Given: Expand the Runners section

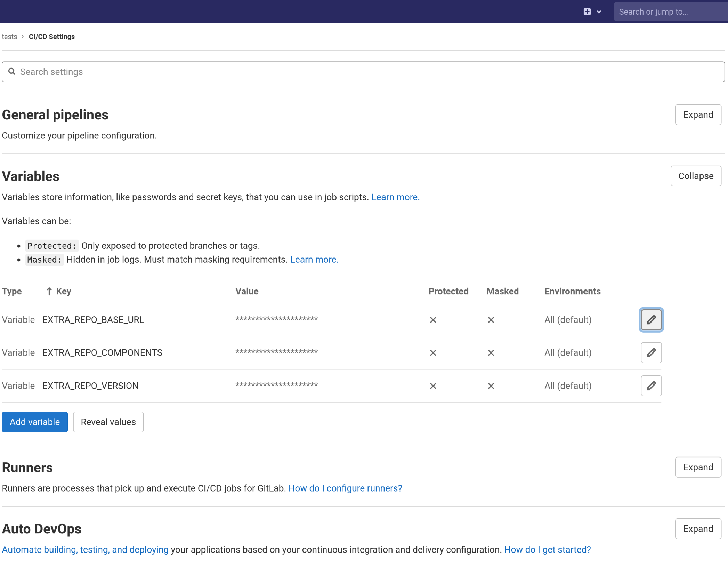Looking at the screenshot, I should [698, 467].
